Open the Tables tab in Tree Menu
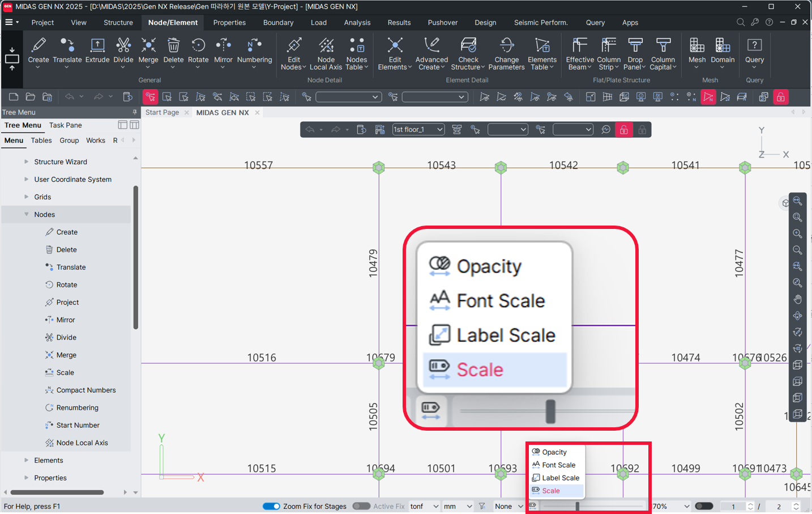Viewport: 812px width, 514px height. (41, 141)
